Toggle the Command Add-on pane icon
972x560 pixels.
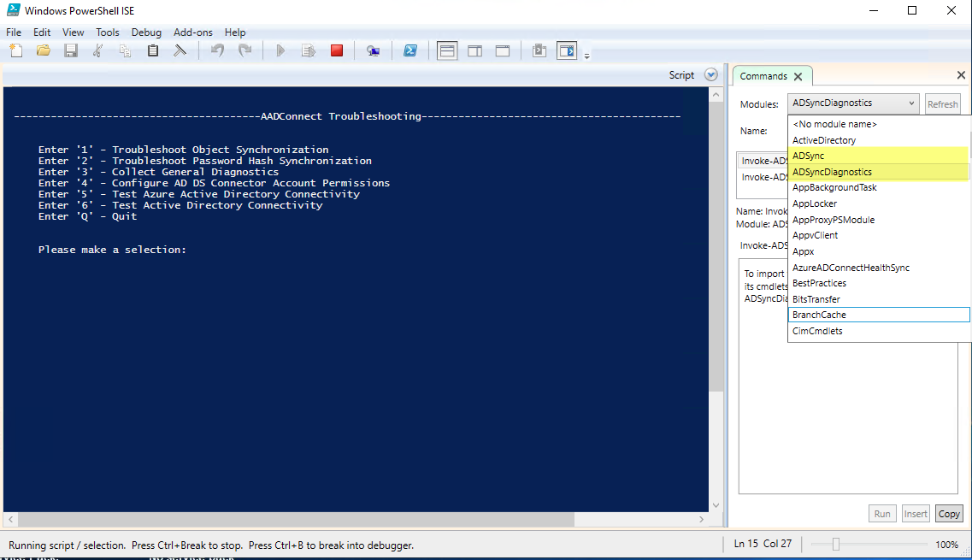(567, 50)
